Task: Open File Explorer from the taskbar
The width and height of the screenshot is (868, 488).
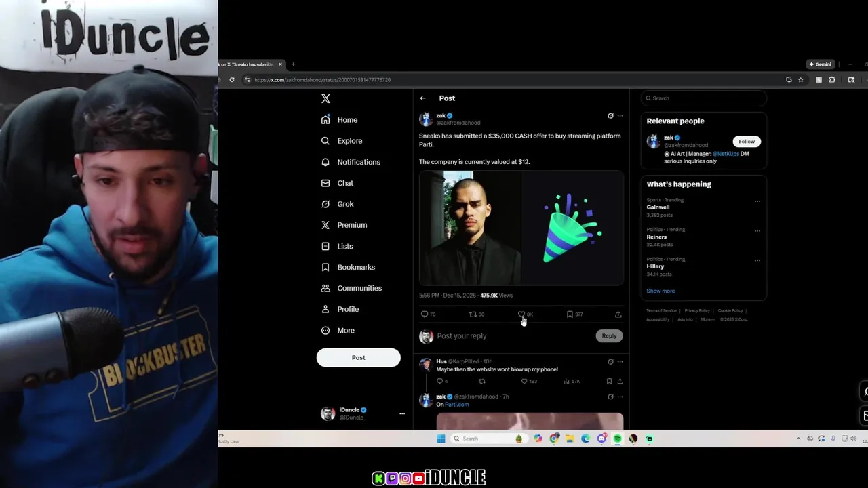Action: click(x=570, y=439)
